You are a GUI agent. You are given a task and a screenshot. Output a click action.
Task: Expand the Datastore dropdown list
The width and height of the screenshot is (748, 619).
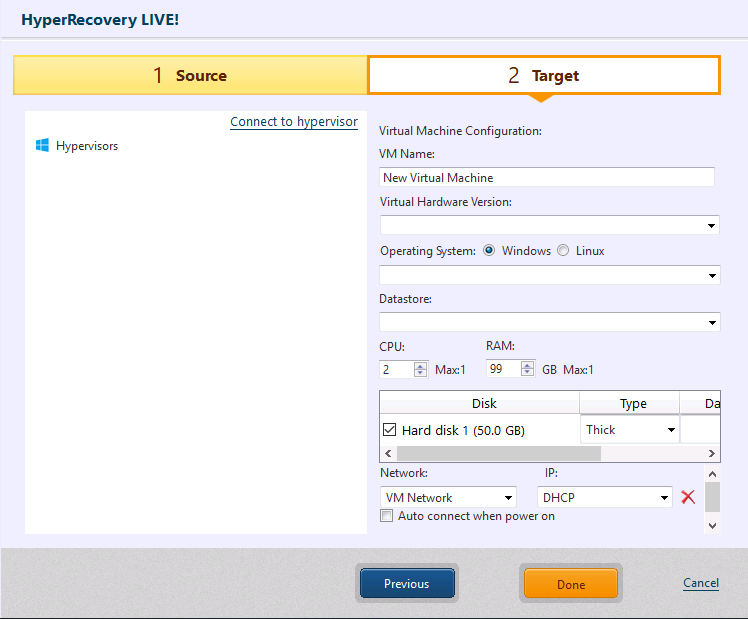(549, 322)
